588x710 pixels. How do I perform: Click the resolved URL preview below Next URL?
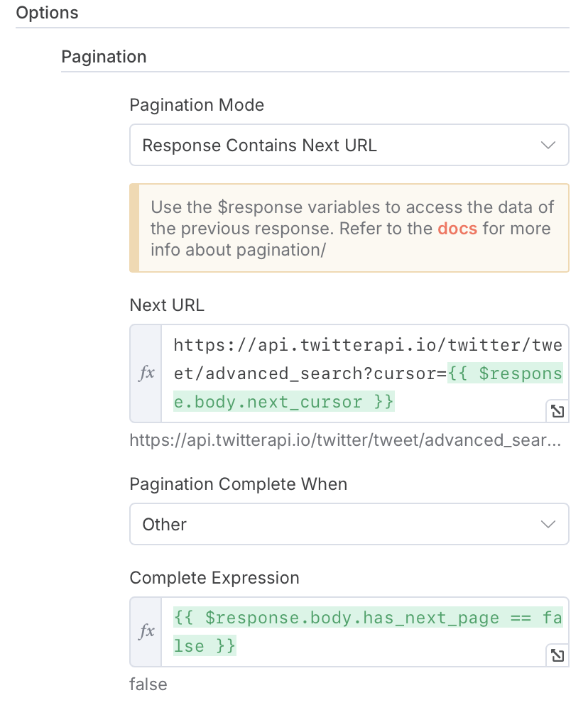[x=345, y=440]
